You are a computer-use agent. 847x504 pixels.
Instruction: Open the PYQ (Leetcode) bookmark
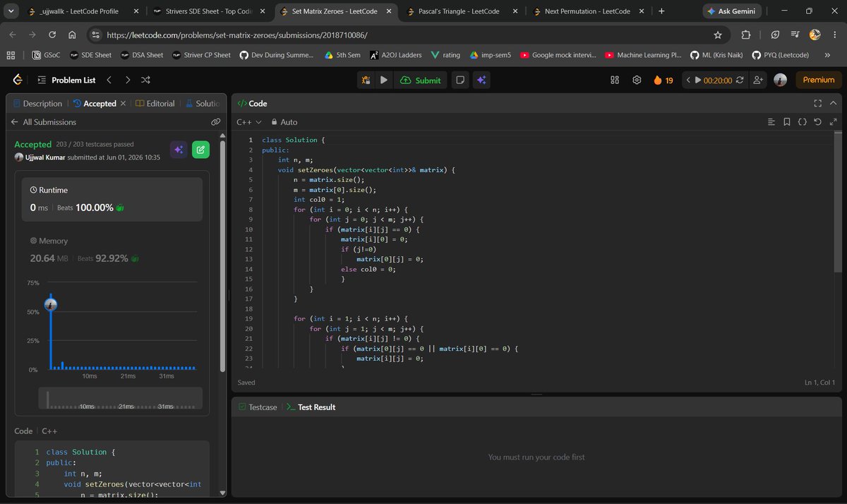pos(780,55)
